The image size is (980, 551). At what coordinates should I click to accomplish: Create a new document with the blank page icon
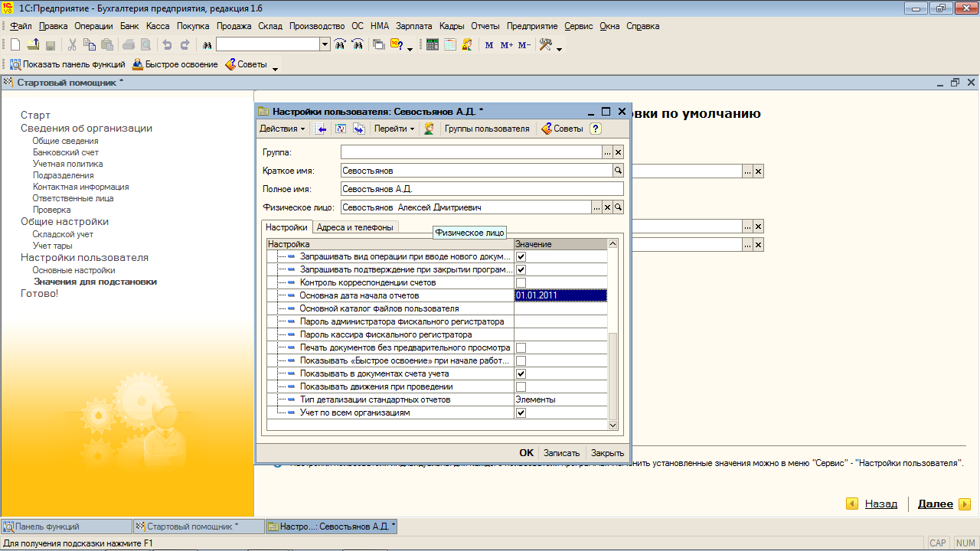tap(15, 45)
